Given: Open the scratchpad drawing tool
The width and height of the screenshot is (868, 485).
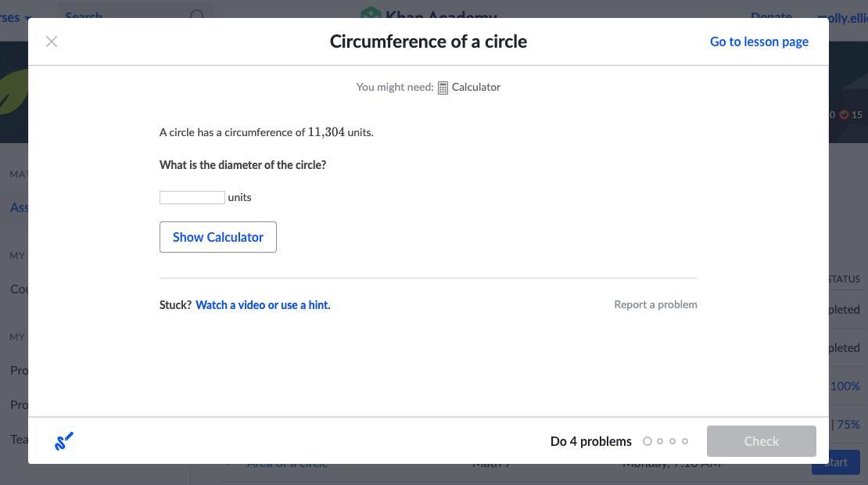Looking at the screenshot, I should (64, 441).
